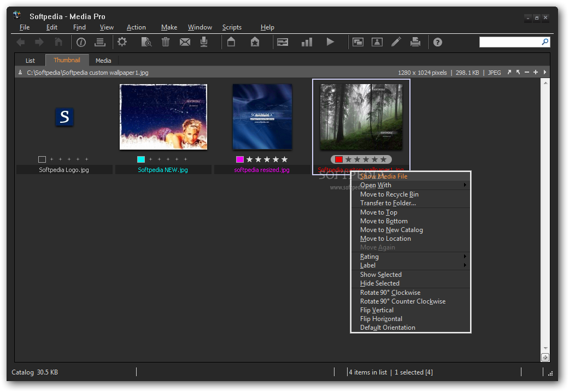Image resolution: width=569 pixels, height=392 pixels.
Task: Click the microphone record icon
Action: coord(204,41)
